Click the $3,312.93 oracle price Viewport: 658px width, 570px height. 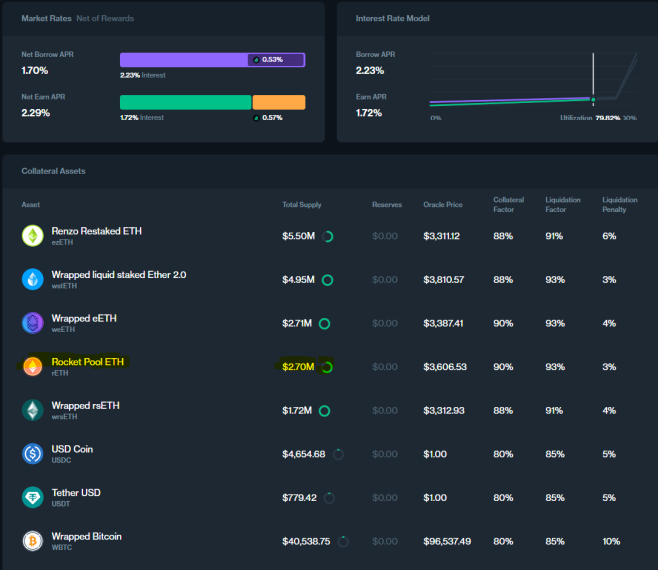coord(444,411)
